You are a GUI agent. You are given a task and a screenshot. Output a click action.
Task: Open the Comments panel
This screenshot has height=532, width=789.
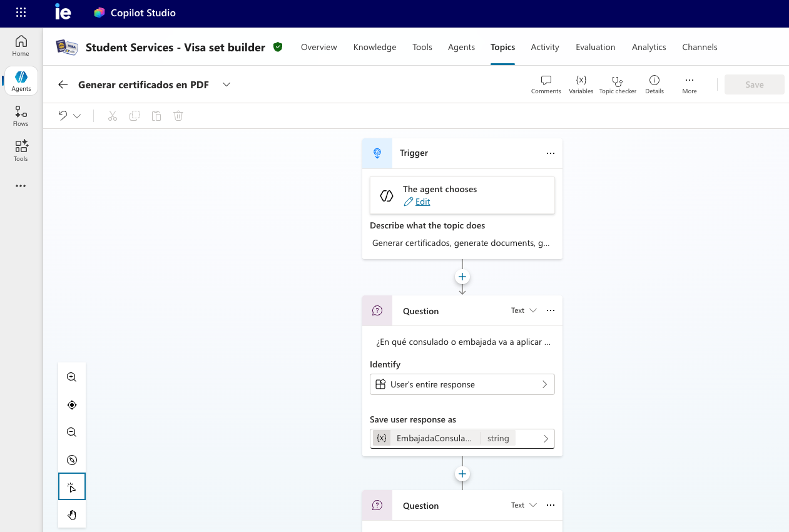click(546, 84)
